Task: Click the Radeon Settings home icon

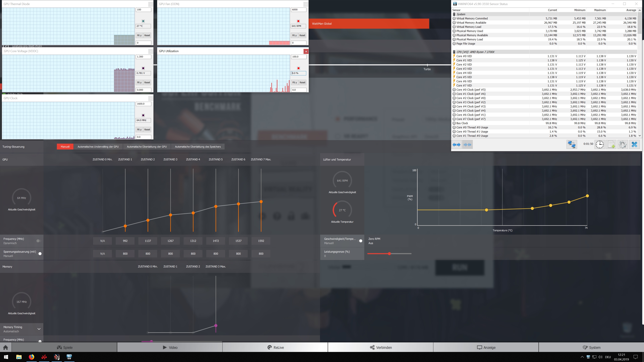Action: (x=6, y=348)
